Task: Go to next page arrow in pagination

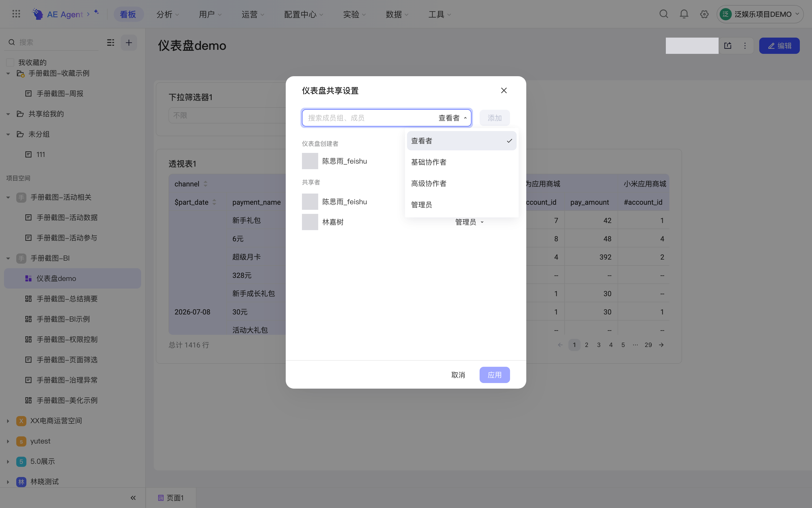Action: pyautogui.click(x=661, y=345)
